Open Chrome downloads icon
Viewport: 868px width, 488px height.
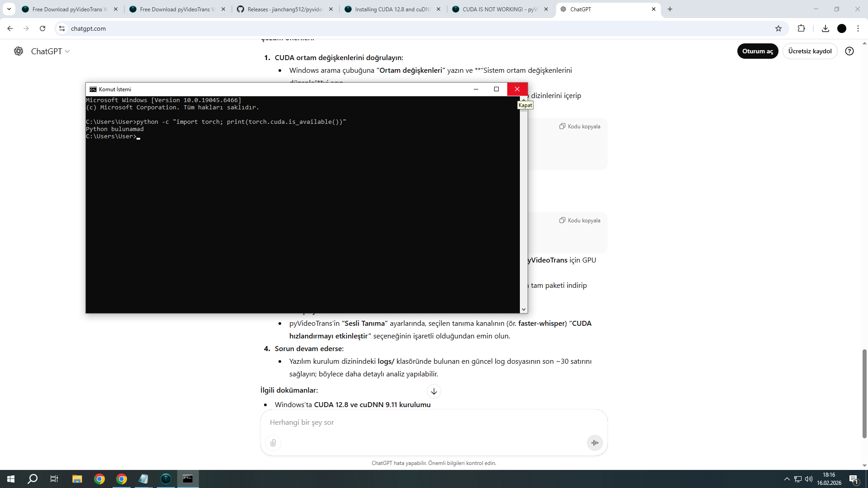(x=826, y=28)
